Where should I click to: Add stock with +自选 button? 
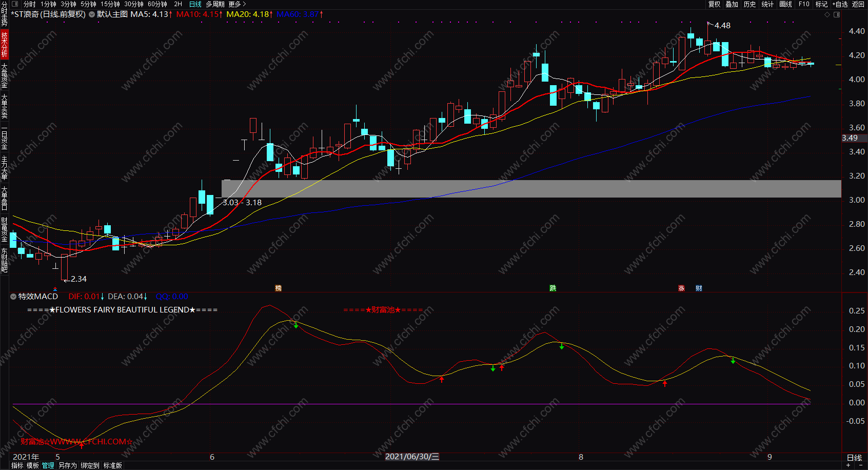click(x=840, y=4)
